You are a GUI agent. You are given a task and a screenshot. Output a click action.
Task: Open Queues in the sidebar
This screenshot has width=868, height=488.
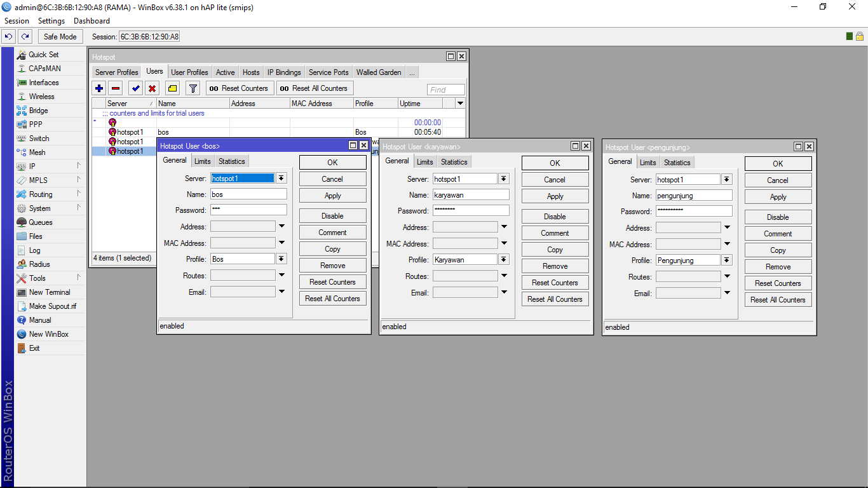[41, 222]
